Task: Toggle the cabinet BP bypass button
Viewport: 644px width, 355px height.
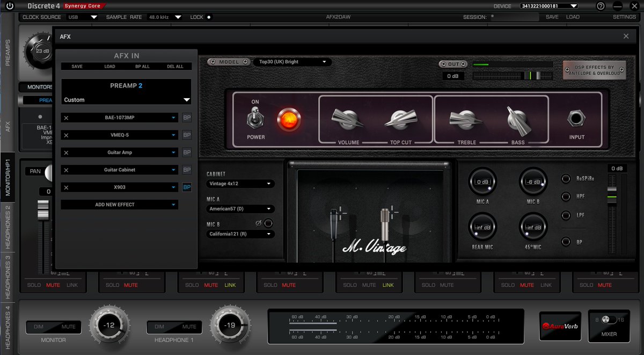Action: click(566, 242)
